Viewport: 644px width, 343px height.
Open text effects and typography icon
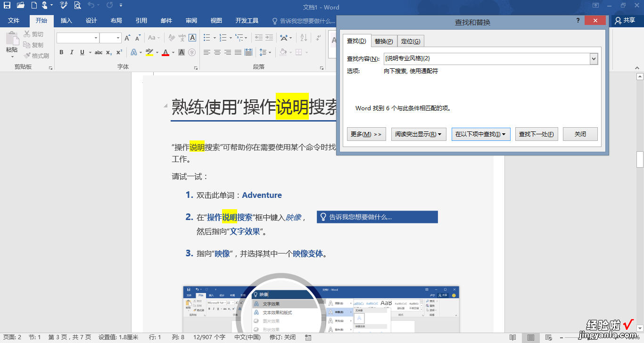(133, 52)
